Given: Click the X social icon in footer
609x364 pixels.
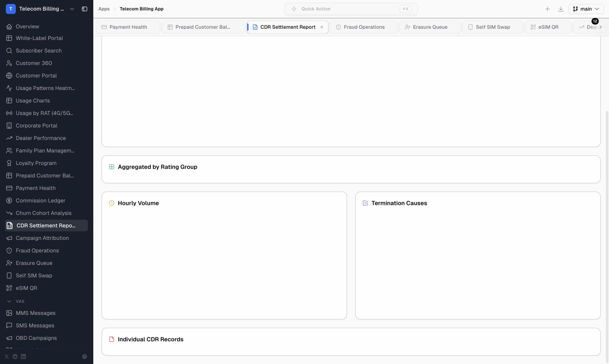Looking at the screenshot, I should coord(7,357).
